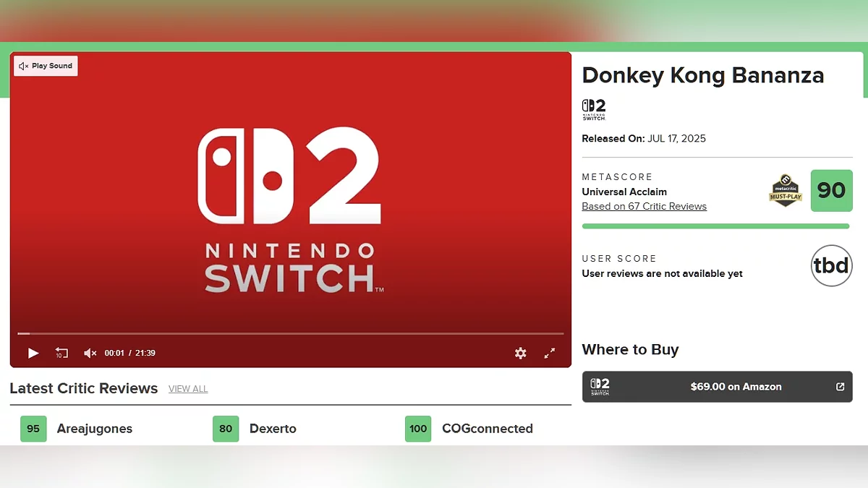
Task: Click the green metascore distribution bar
Action: pos(716,226)
